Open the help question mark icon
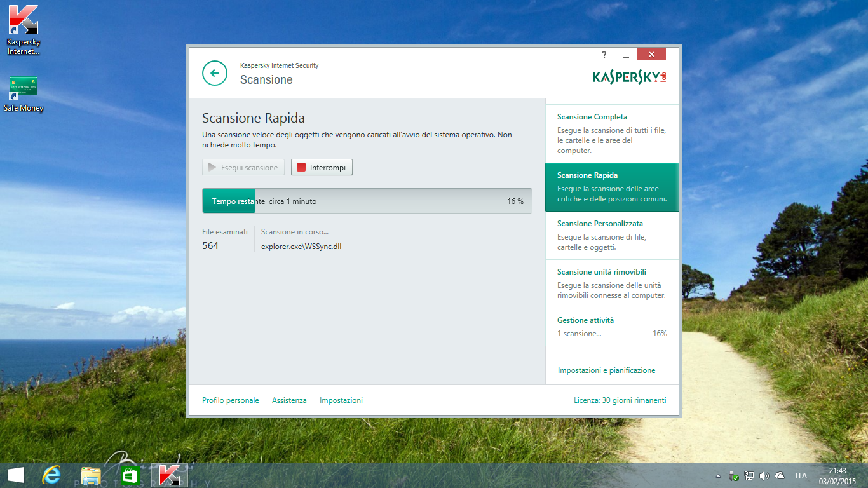 604,55
